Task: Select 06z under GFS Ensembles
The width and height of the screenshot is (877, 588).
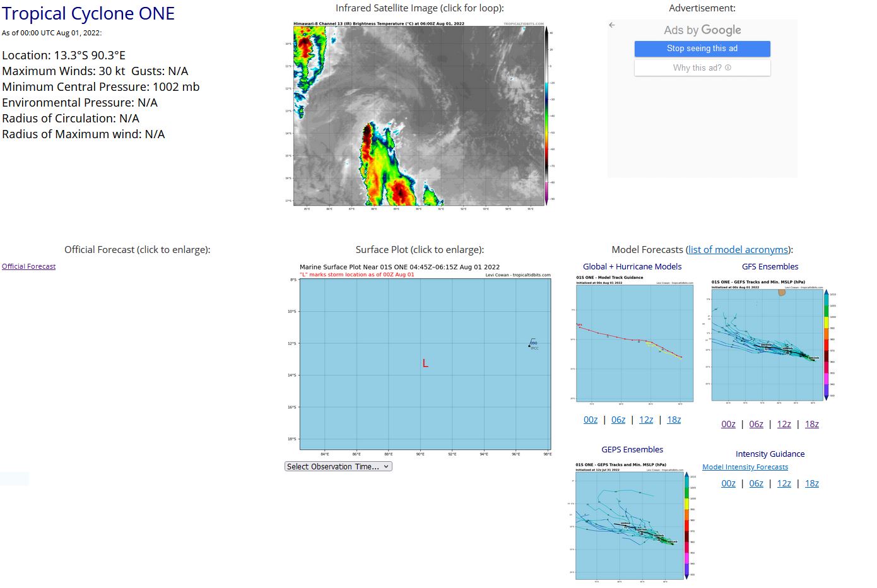Action: point(756,424)
